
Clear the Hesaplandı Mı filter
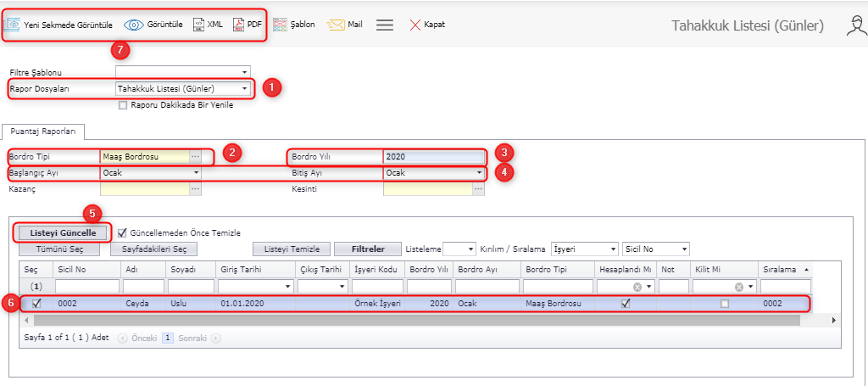(637, 287)
